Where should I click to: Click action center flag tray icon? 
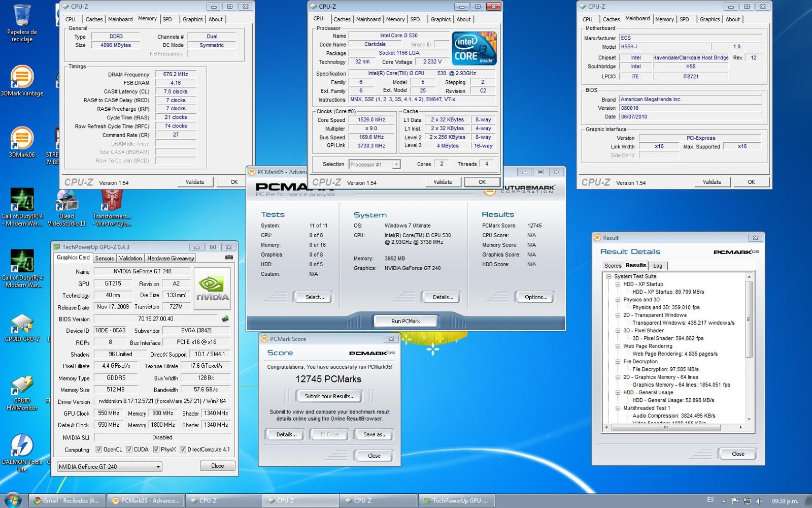[x=735, y=501]
